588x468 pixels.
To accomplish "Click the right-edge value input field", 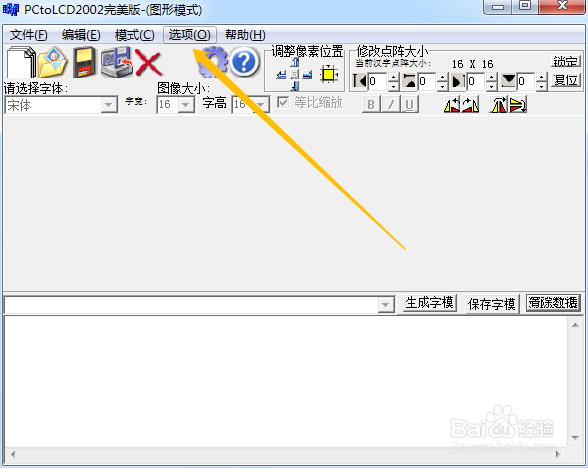I will 476,81.
